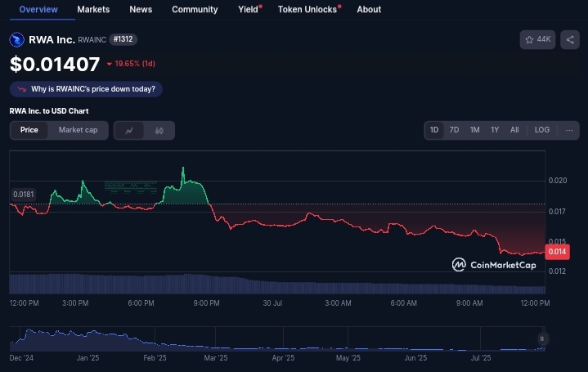
Task: Open 'Why is RWAINC's price down today?'
Action: tap(86, 89)
